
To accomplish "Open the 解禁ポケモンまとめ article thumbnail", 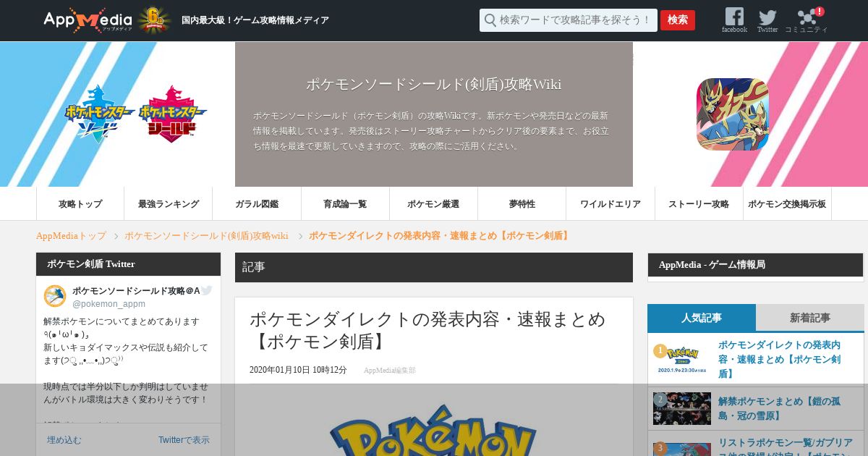I will click(x=682, y=408).
